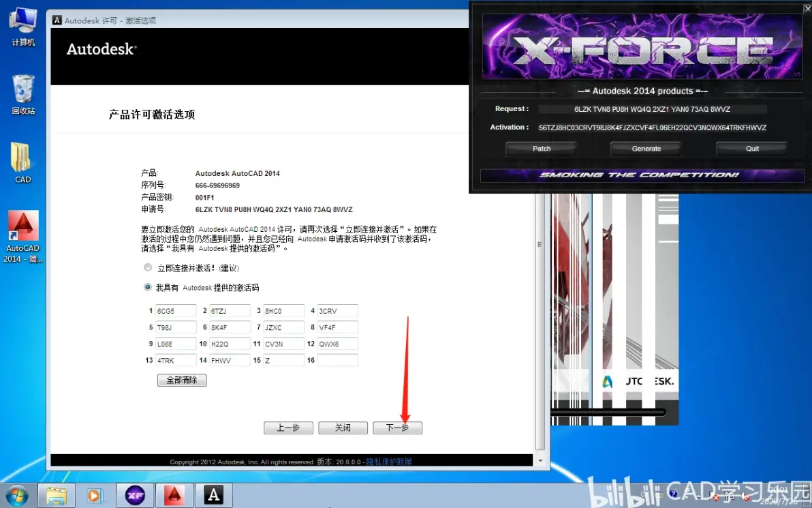Click the black Autodesk A taskbar icon
Image resolution: width=812 pixels, height=508 pixels.
[x=214, y=496]
